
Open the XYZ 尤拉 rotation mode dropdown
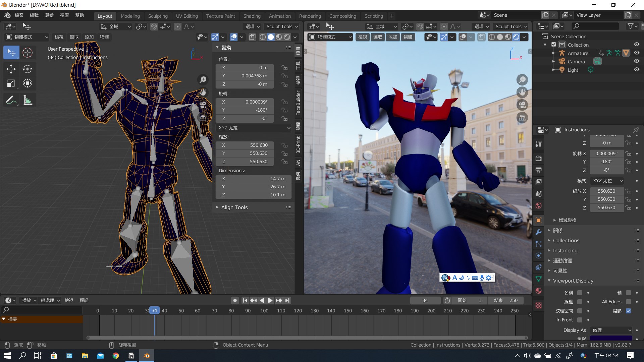click(x=254, y=128)
